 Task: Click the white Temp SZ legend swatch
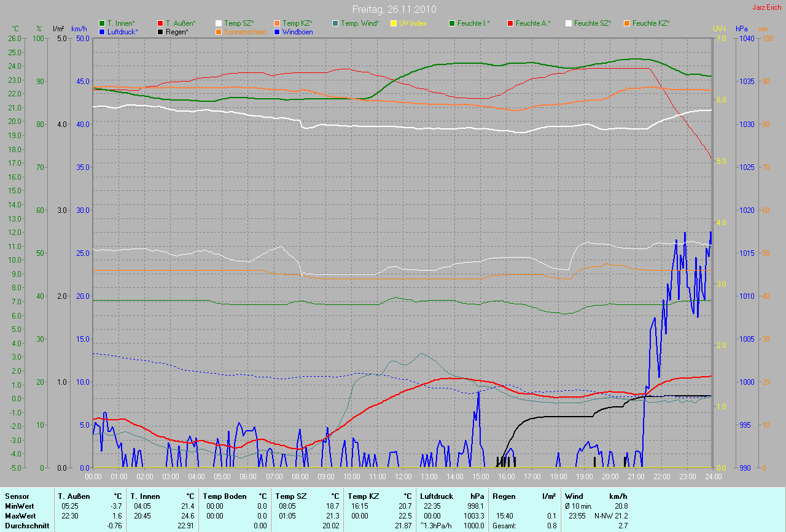coord(219,23)
